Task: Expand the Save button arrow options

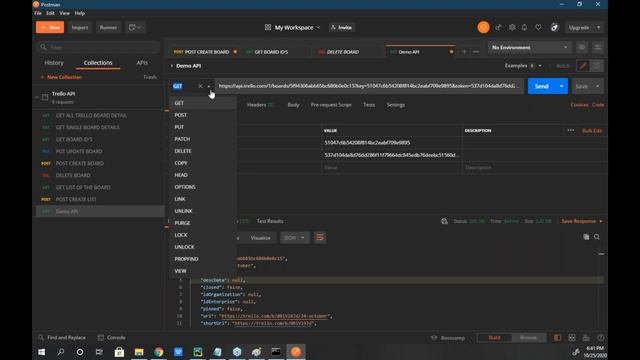Action: (598, 86)
